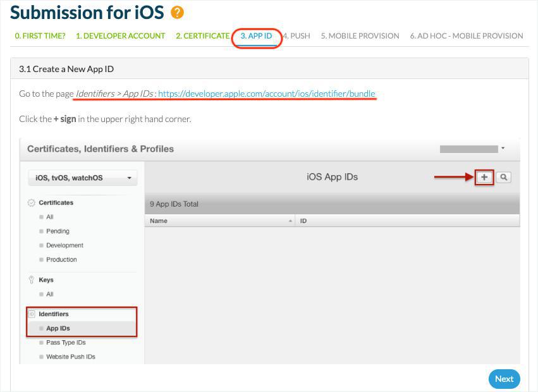This screenshot has height=392, width=538.
Task: Switch to 6. Ad Hoc - Mobile Provision tab
Action: 466,36
